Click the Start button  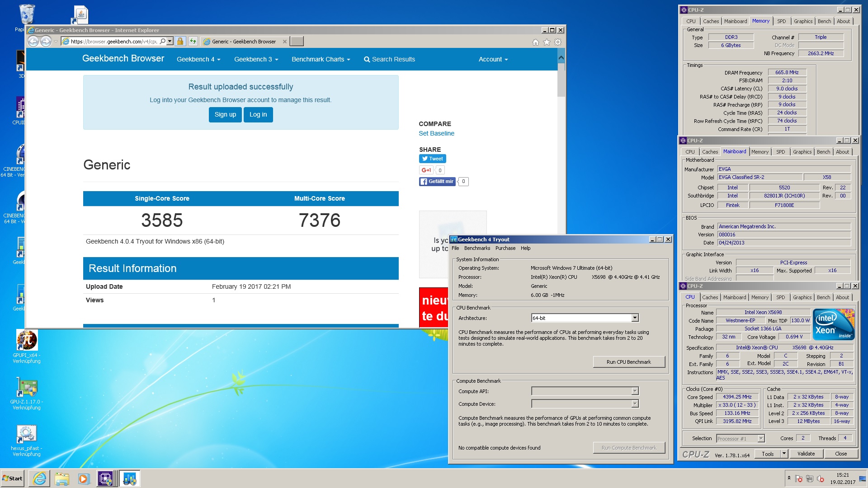point(12,479)
